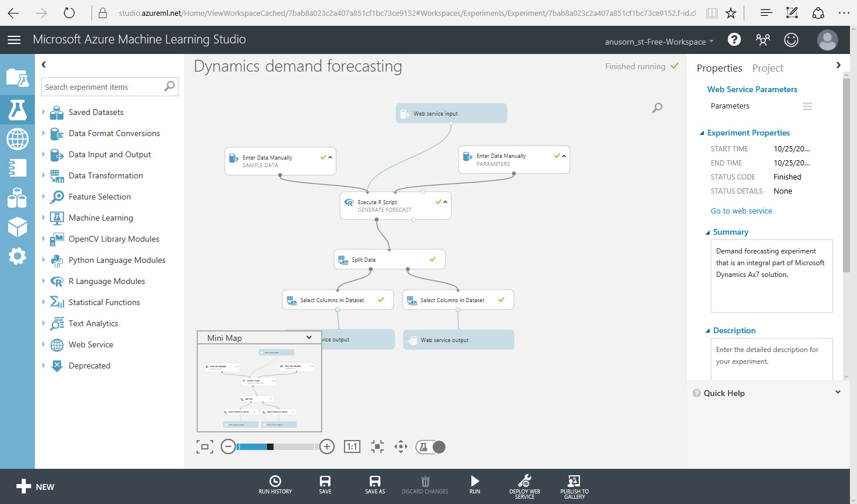The width and height of the screenshot is (857, 504).
Task: Click the zoom level slider
Action: click(278, 447)
